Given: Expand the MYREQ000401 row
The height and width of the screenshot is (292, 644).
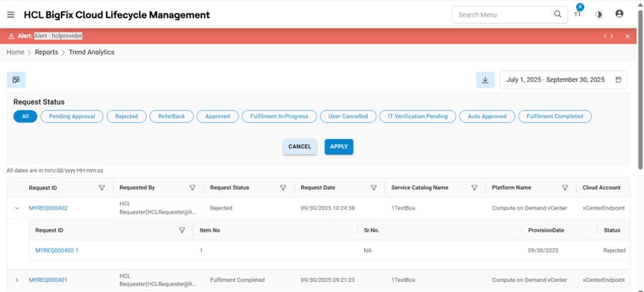Looking at the screenshot, I should [17, 280].
